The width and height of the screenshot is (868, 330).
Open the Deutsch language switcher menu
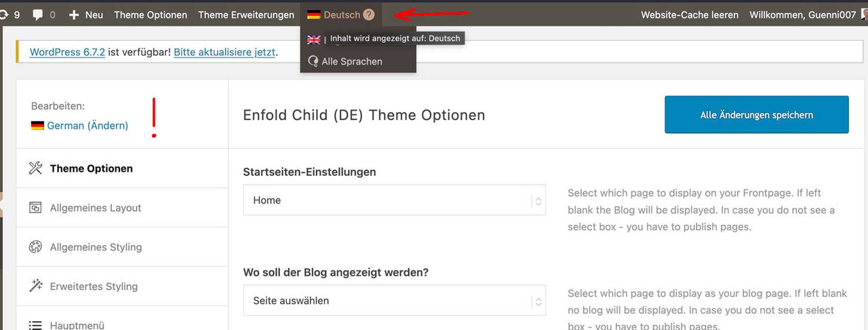[x=341, y=14]
